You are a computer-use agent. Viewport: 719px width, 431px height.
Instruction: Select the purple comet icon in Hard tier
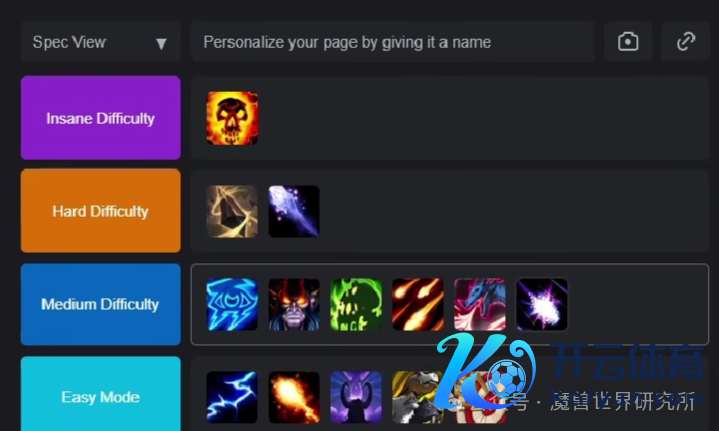(x=294, y=211)
